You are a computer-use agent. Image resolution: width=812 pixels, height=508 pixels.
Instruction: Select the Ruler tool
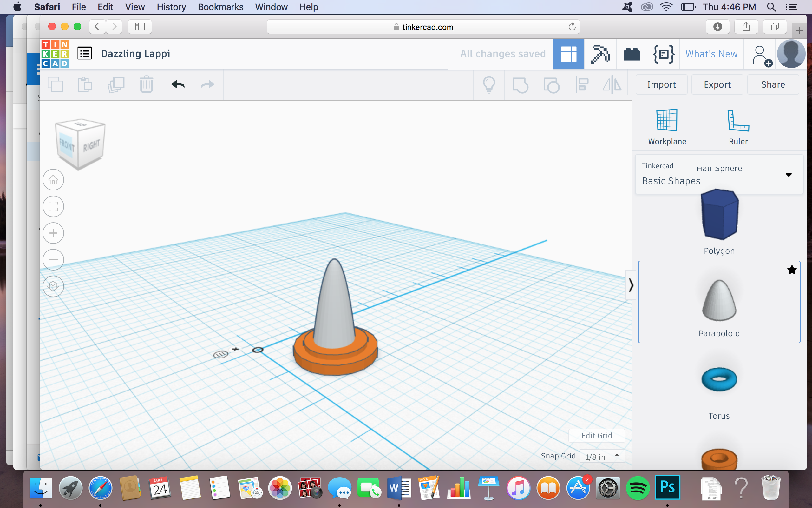[738, 127]
